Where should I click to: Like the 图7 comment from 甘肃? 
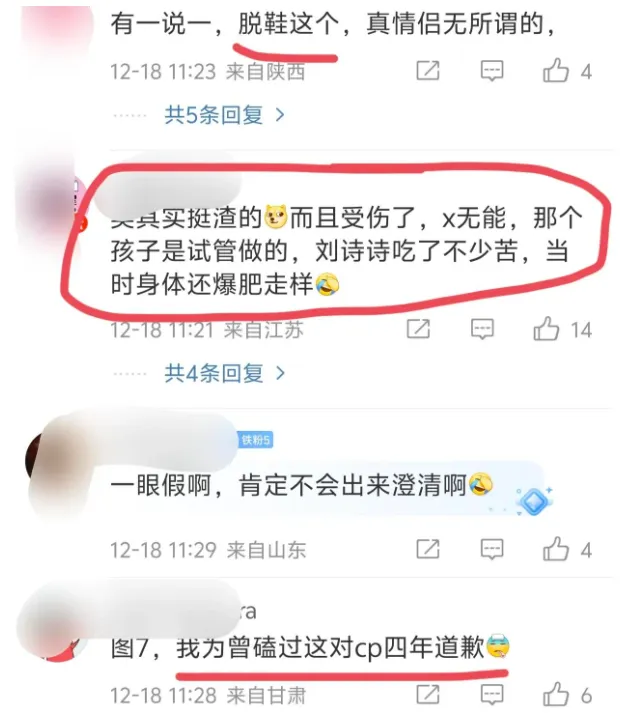tap(556, 694)
